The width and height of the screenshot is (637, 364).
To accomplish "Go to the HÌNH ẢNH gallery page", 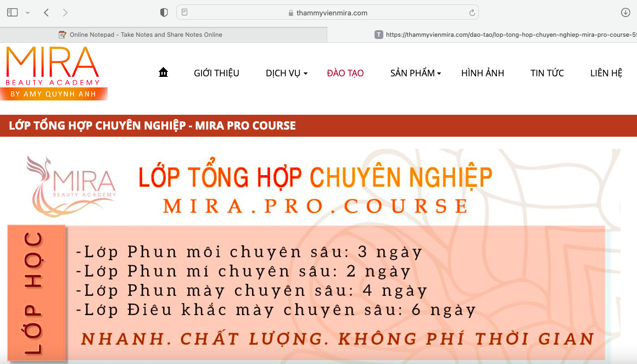I will click(x=482, y=73).
